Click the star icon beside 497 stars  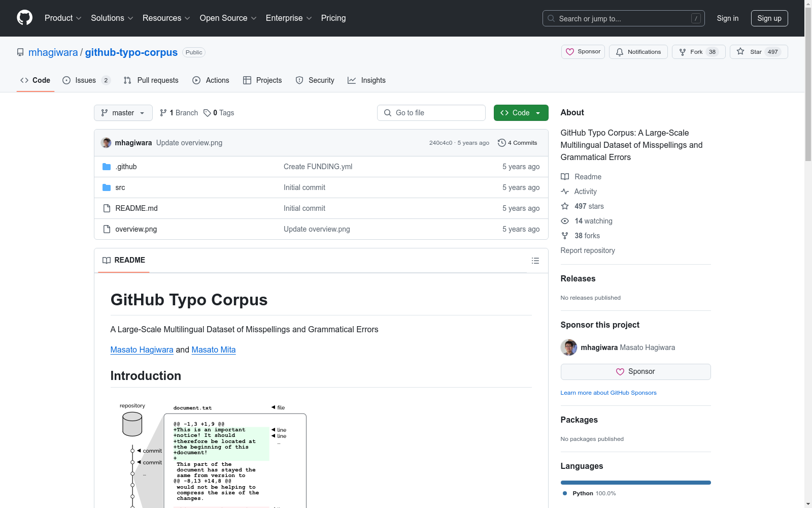[x=565, y=206]
